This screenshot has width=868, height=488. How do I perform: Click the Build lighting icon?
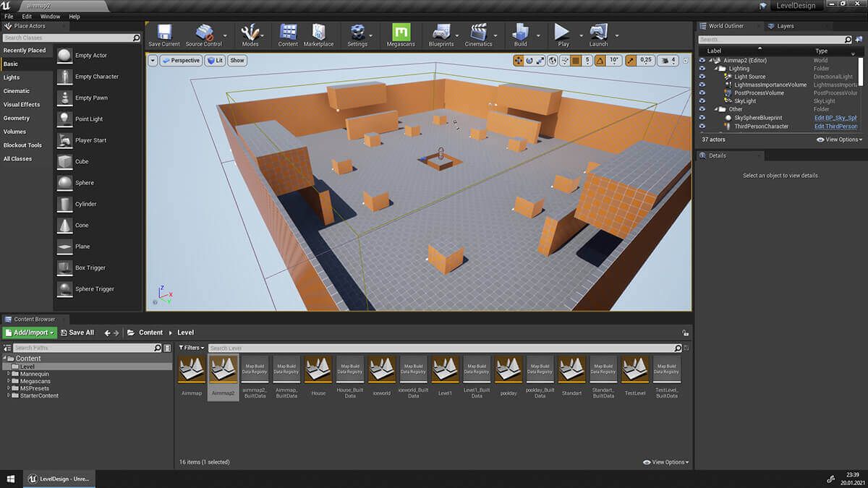520,33
